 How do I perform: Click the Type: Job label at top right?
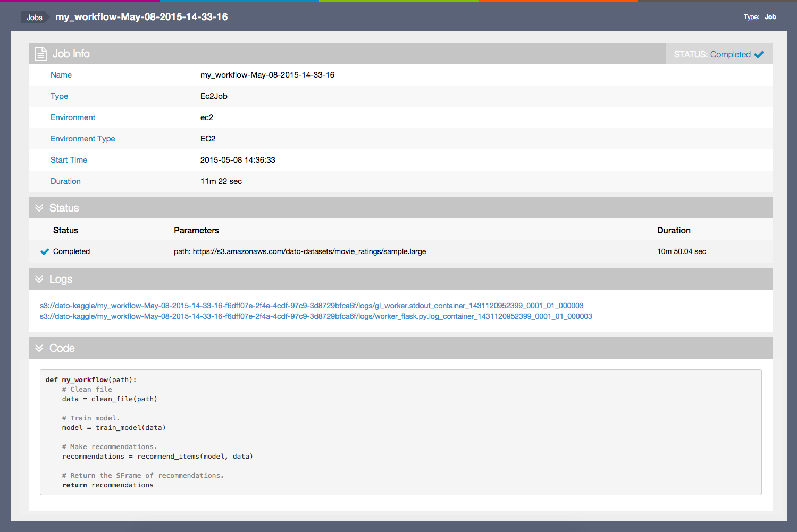coord(759,17)
